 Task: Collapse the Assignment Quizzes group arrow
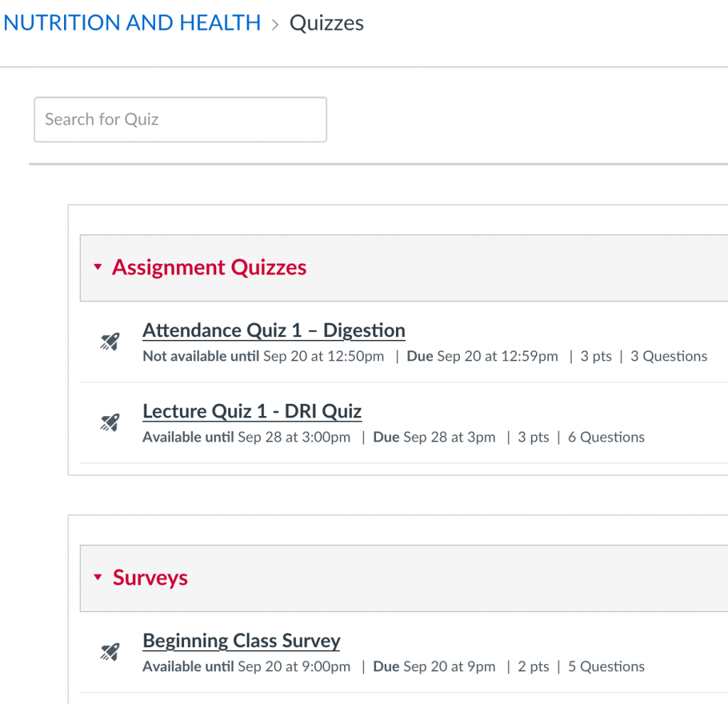[98, 267]
